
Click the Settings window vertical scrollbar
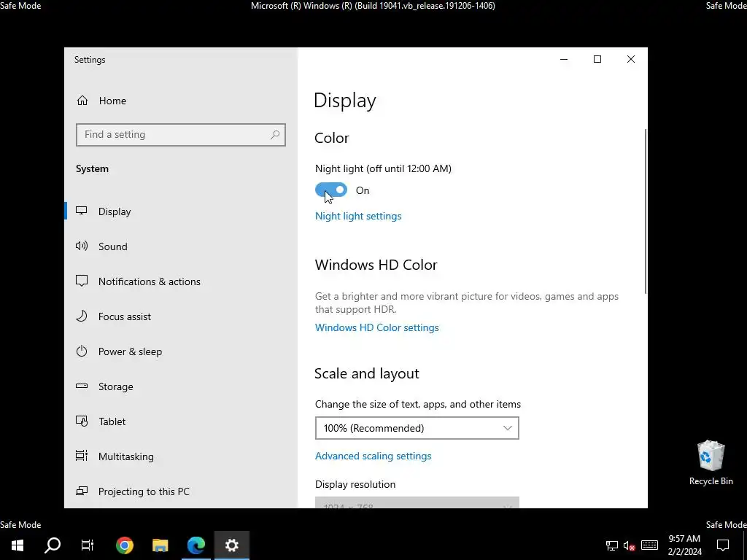[x=646, y=211]
